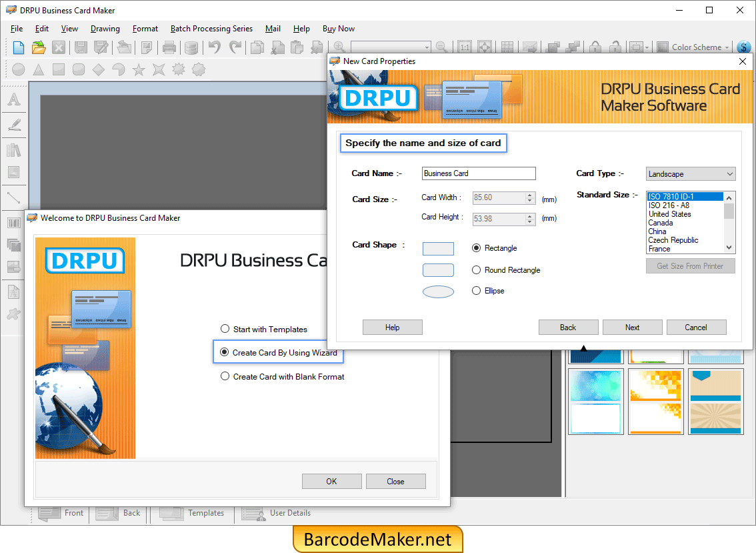Screen dimensions: 756x553
Task: Click the Print toolbar icon
Action: click(169, 47)
